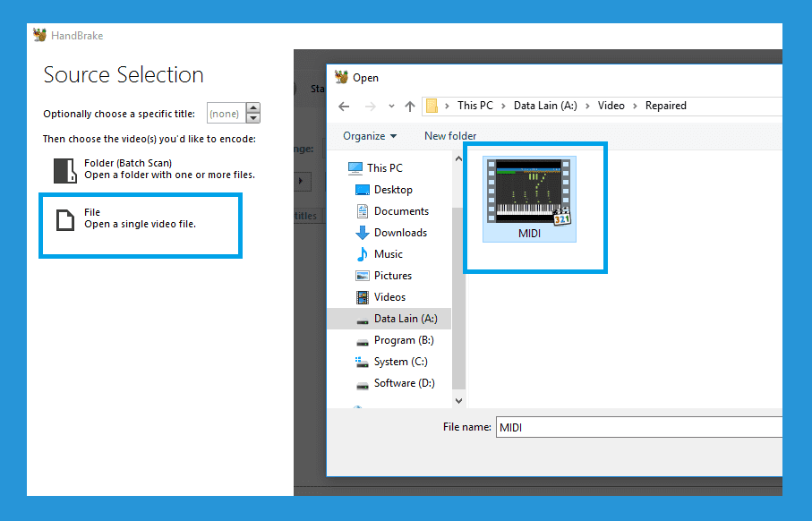
Task: Navigate to Data Lain (A:) breadcrumb
Action: point(545,106)
